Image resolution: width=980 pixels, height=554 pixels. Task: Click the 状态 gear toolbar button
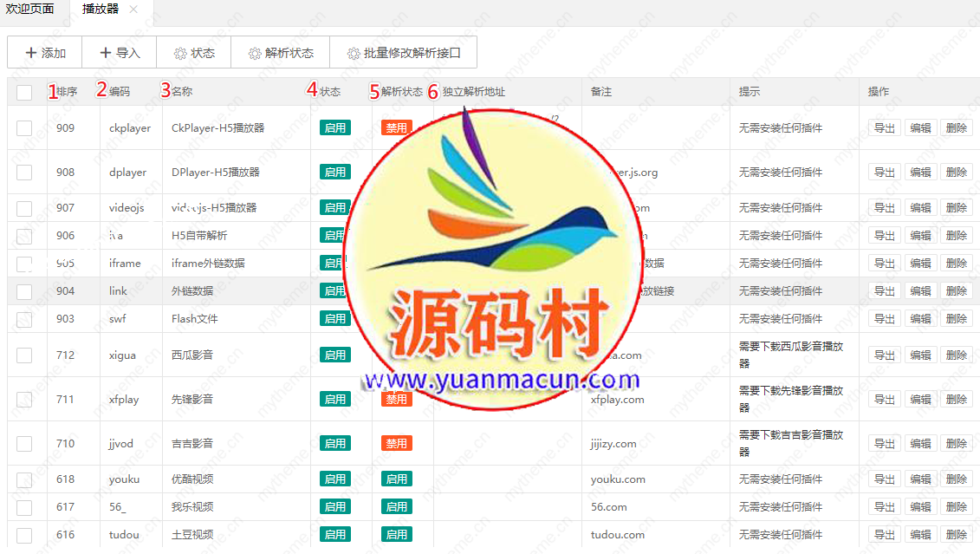coord(194,53)
